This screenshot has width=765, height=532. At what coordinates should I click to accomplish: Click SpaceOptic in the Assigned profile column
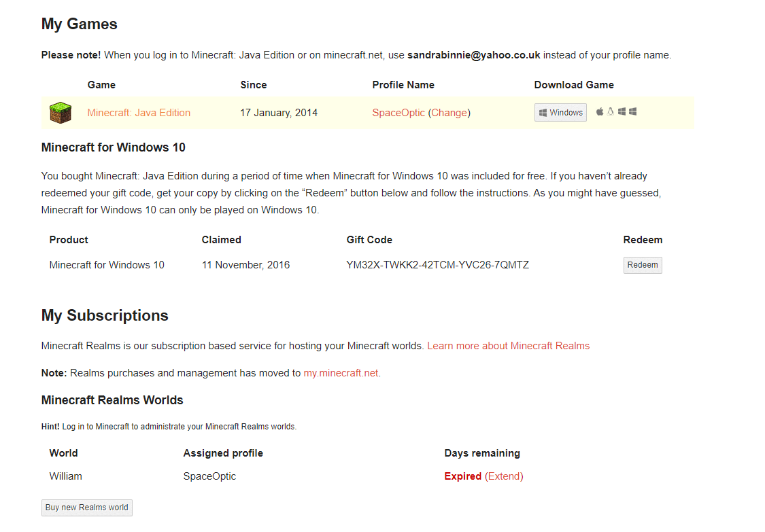point(209,476)
